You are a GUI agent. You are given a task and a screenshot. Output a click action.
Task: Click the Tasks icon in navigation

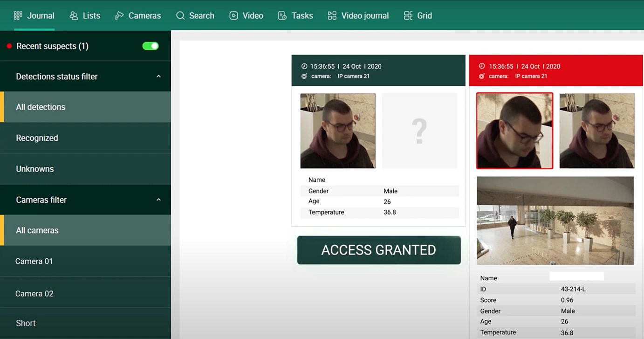click(x=282, y=15)
